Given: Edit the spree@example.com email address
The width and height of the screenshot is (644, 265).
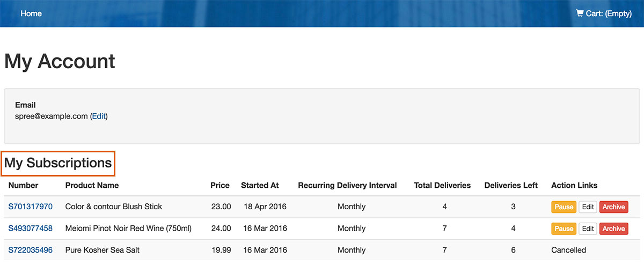Looking at the screenshot, I should click(99, 116).
